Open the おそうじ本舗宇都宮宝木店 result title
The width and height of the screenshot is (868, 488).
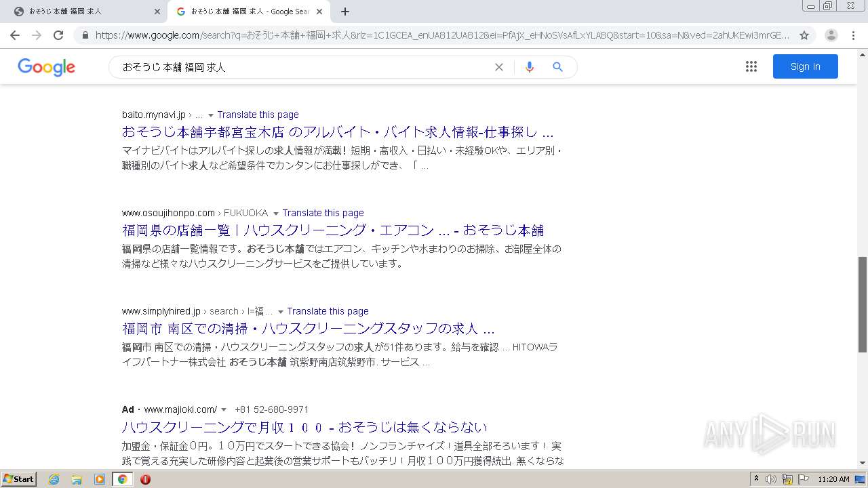338,131
